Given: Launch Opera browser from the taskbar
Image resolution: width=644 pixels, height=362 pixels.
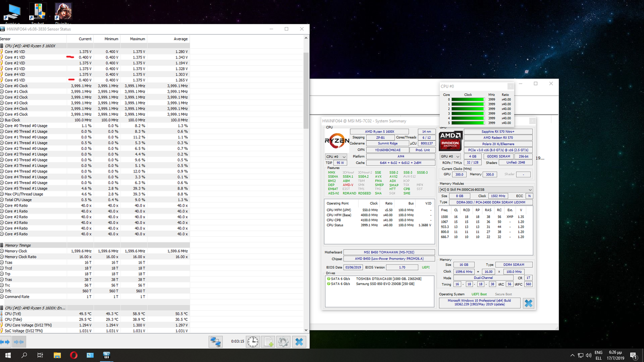Looking at the screenshot, I should click(x=74, y=355).
